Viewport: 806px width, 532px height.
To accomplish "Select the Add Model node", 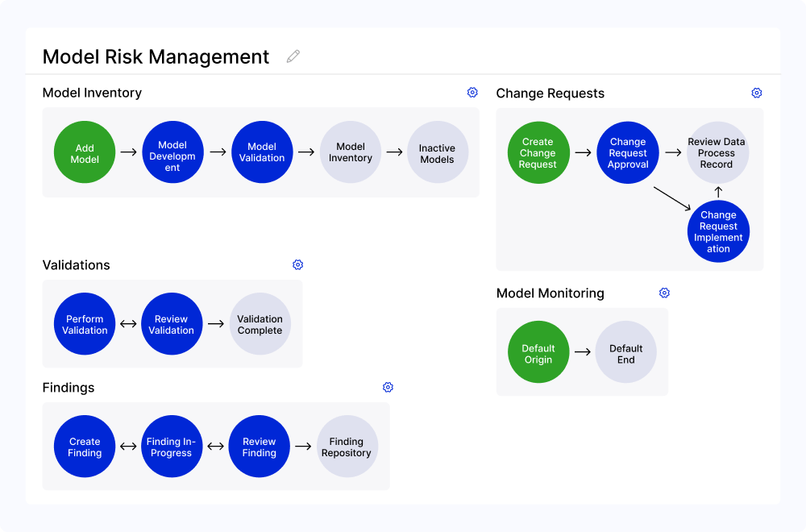I will coord(85,152).
